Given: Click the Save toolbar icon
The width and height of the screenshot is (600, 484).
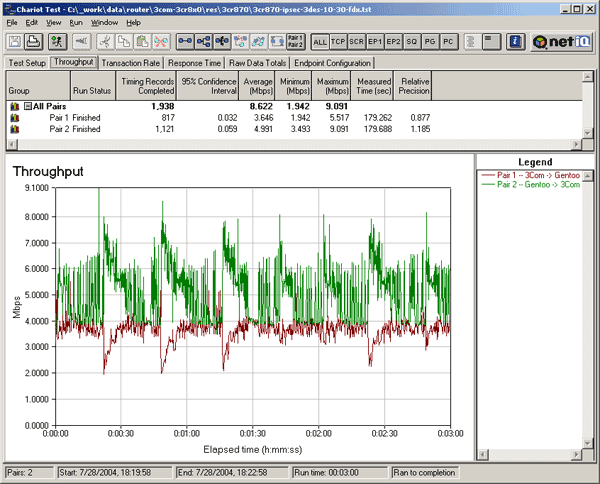Looking at the screenshot, I should tap(15, 42).
